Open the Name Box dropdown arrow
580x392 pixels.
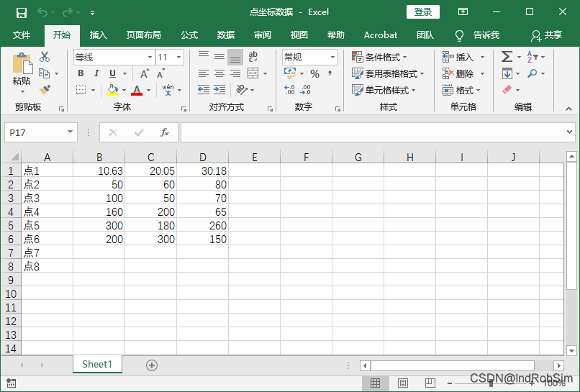pyautogui.click(x=70, y=132)
